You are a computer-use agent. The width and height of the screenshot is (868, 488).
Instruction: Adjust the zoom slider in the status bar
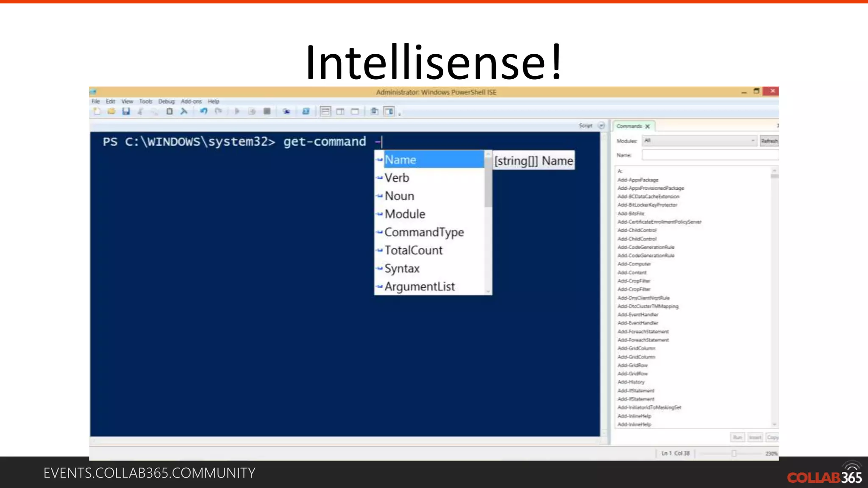click(734, 453)
